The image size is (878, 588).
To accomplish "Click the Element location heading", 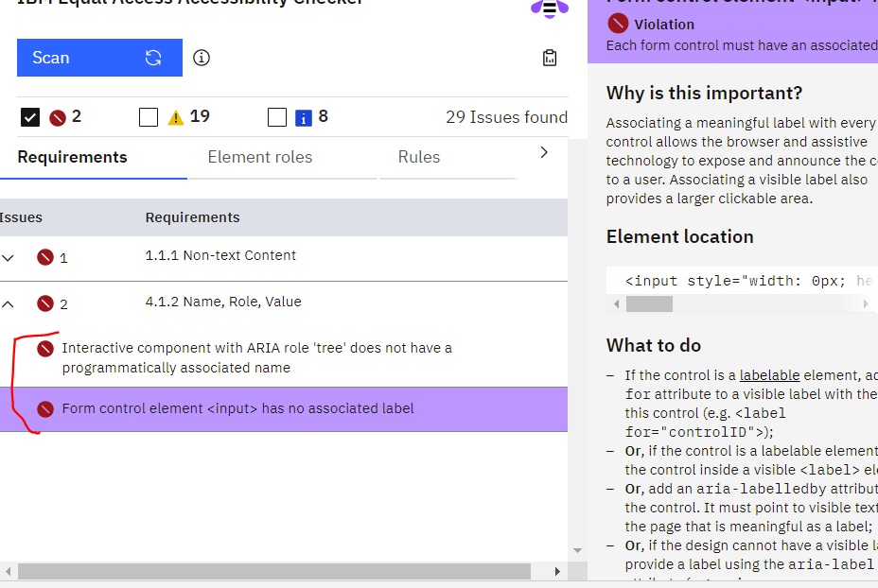I will [679, 236].
